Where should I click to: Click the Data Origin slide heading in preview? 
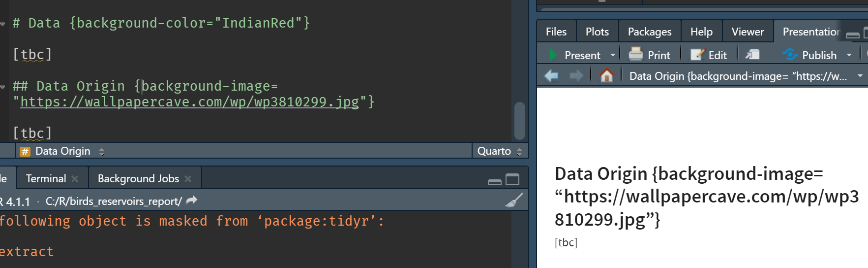[x=707, y=197]
